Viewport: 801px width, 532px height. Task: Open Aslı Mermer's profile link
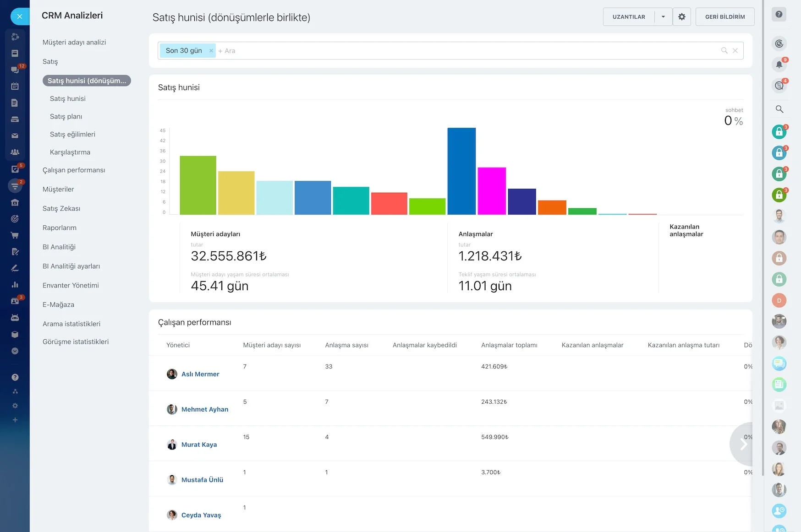[x=200, y=374]
